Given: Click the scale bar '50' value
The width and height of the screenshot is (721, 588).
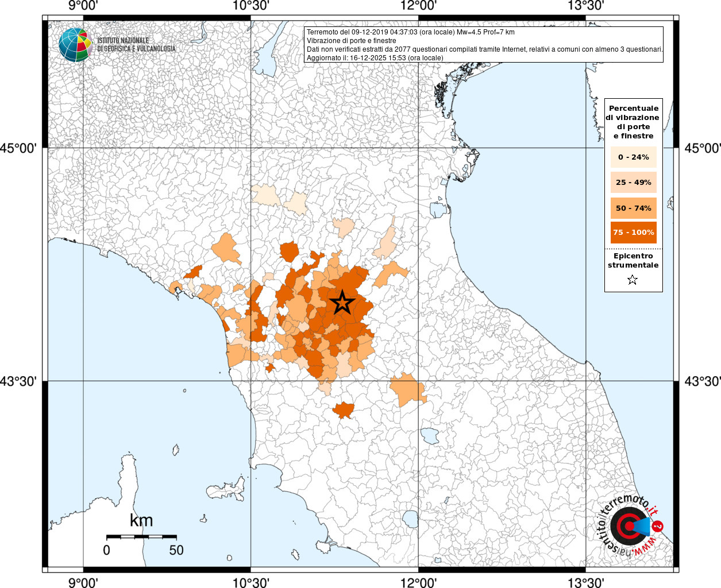Looking at the screenshot, I should click(176, 550).
